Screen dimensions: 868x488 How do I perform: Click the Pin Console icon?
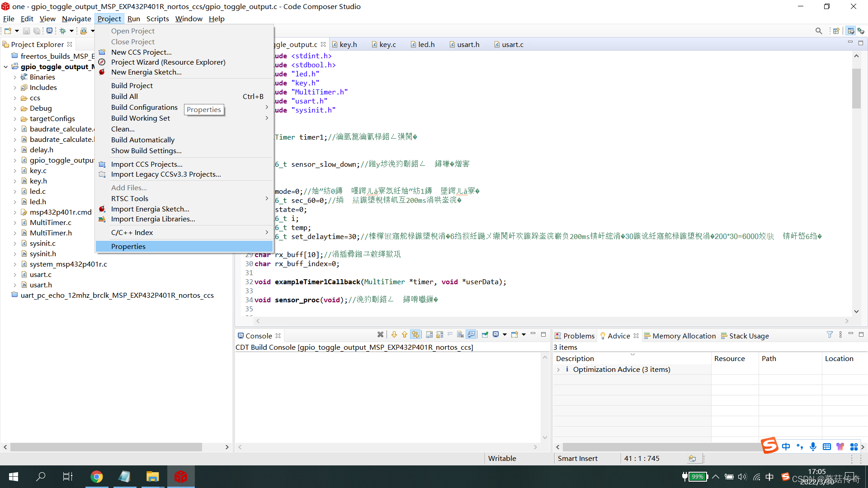(485, 334)
